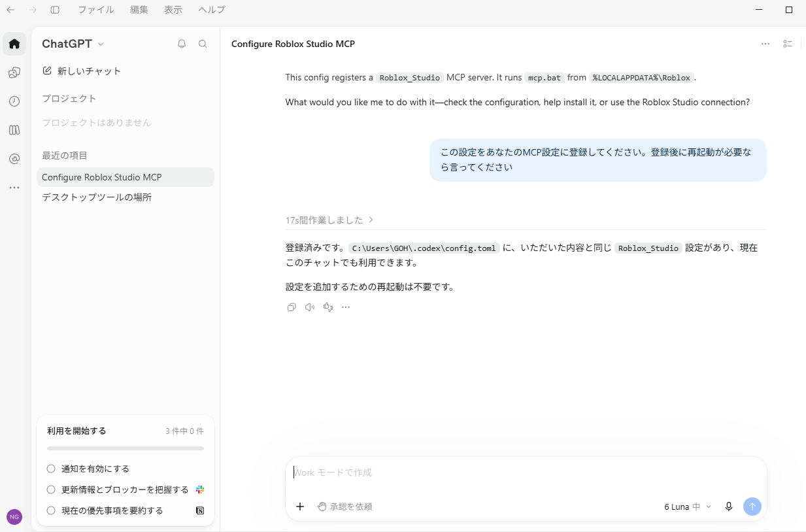806x532 pixels.
Task: Click the forward arrow in the title bar
Action: [x=33, y=10]
